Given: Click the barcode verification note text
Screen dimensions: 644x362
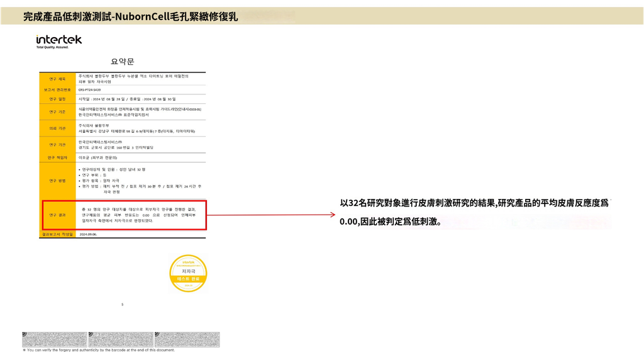Looking at the screenshot, I should click(99, 351).
